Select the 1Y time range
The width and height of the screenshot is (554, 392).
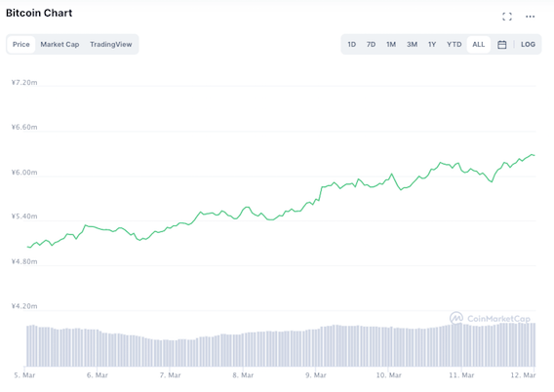coord(432,45)
